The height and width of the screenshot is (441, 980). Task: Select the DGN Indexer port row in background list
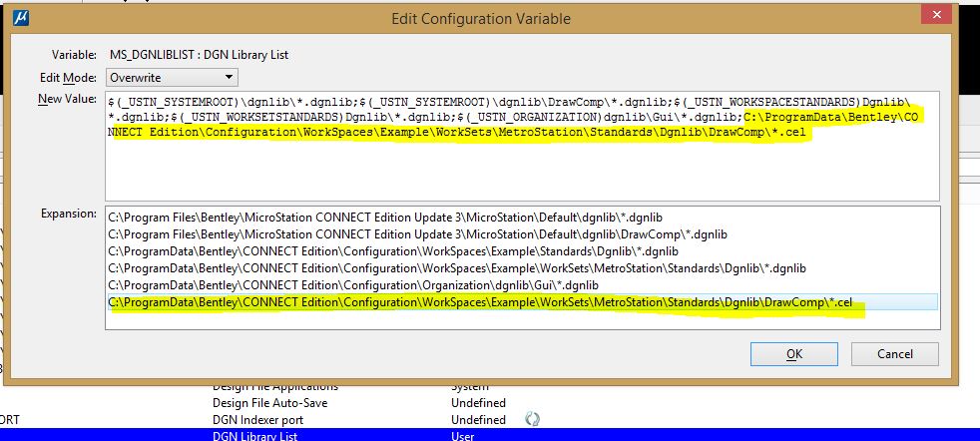click(490, 420)
